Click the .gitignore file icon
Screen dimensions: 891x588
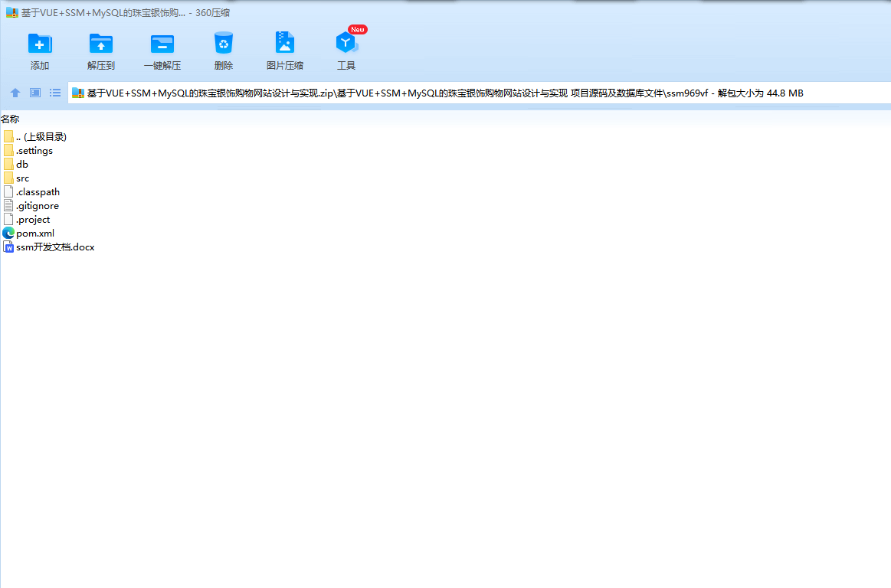tap(8, 206)
